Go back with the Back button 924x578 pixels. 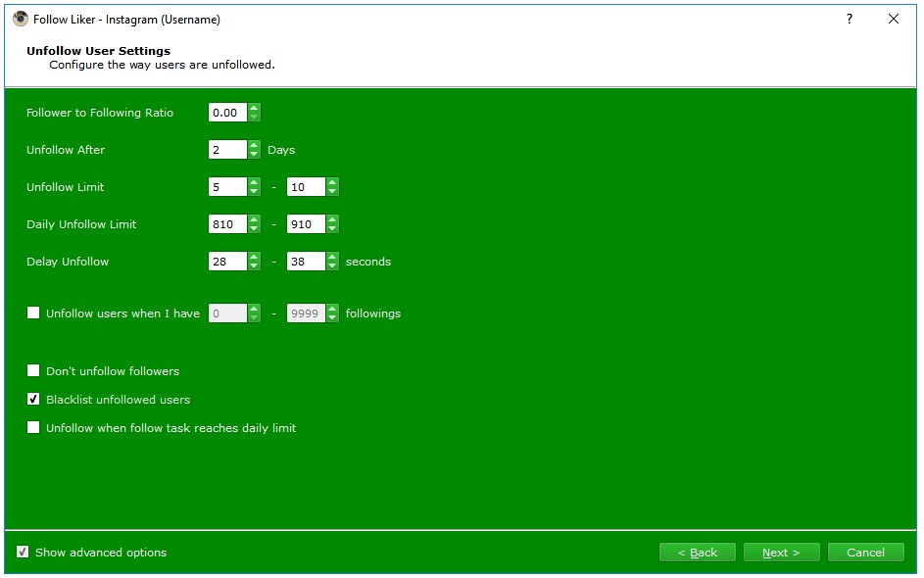pos(697,553)
